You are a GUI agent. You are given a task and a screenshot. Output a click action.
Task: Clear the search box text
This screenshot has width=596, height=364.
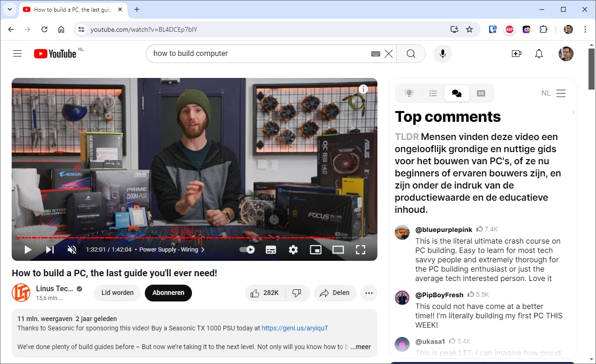[x=389, y=54]
